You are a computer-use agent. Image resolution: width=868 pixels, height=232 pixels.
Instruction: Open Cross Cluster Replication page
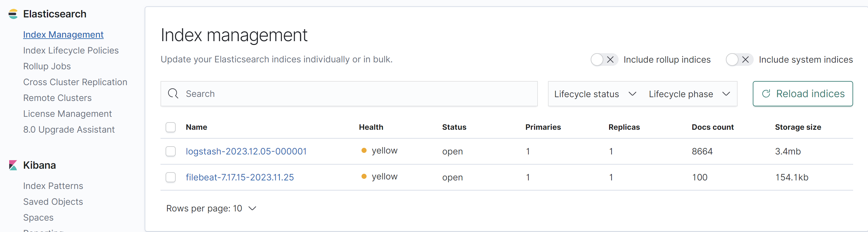click(x=75, y=82)
